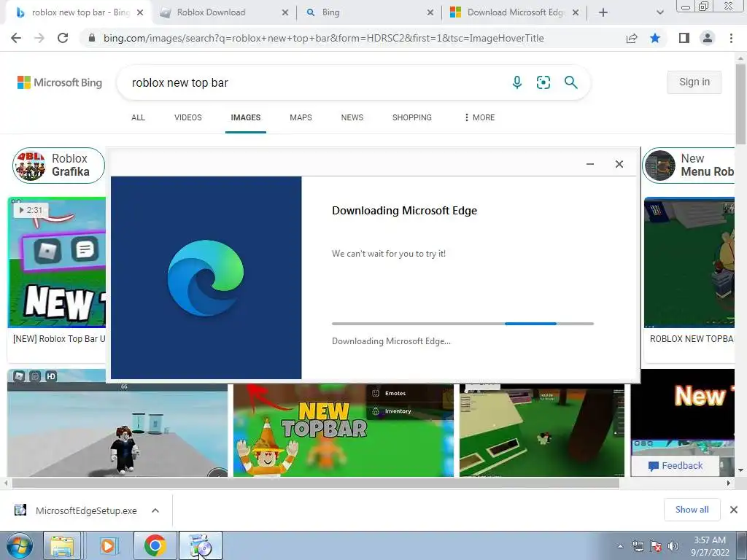Close the downloads bar
This screenshot has height=560, width=747.
[734, 510]
